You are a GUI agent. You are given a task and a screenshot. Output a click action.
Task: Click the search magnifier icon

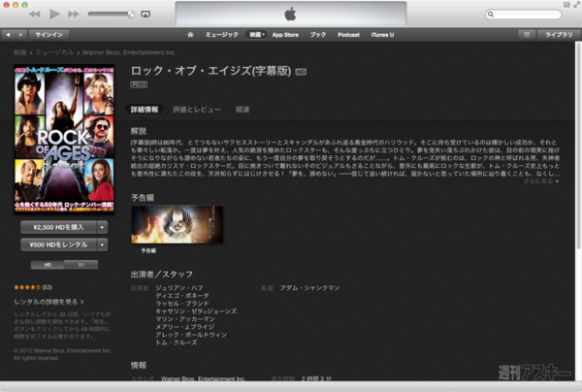(491, 15)
